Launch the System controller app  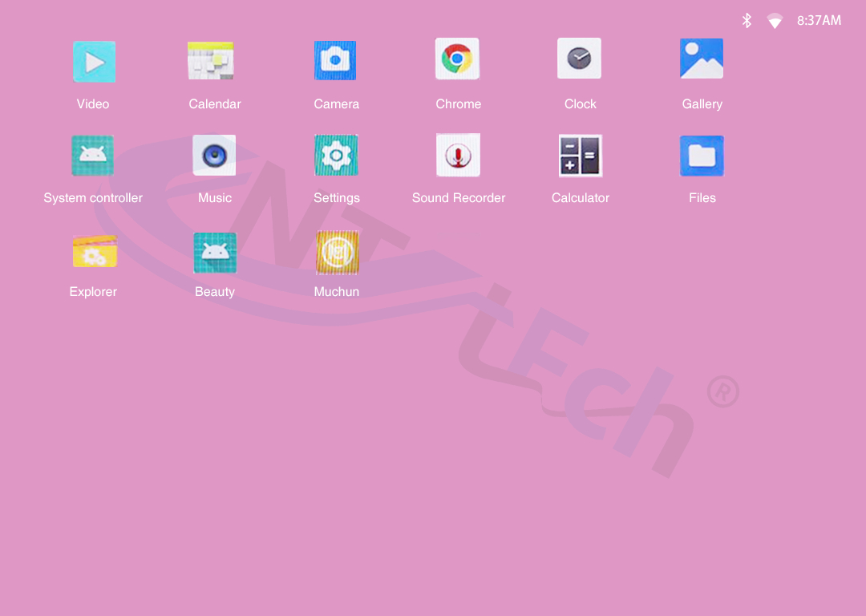click(x=93, y=156)
